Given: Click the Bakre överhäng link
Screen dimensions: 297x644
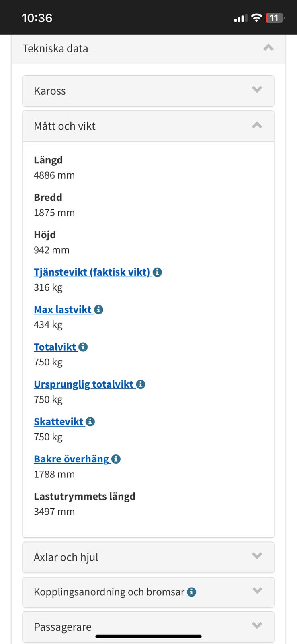Looking at the screenshot, I should click(x=71, y=459).
